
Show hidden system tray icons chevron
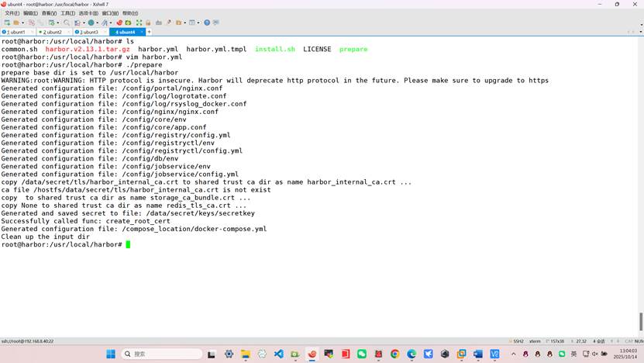coord(513,354)
